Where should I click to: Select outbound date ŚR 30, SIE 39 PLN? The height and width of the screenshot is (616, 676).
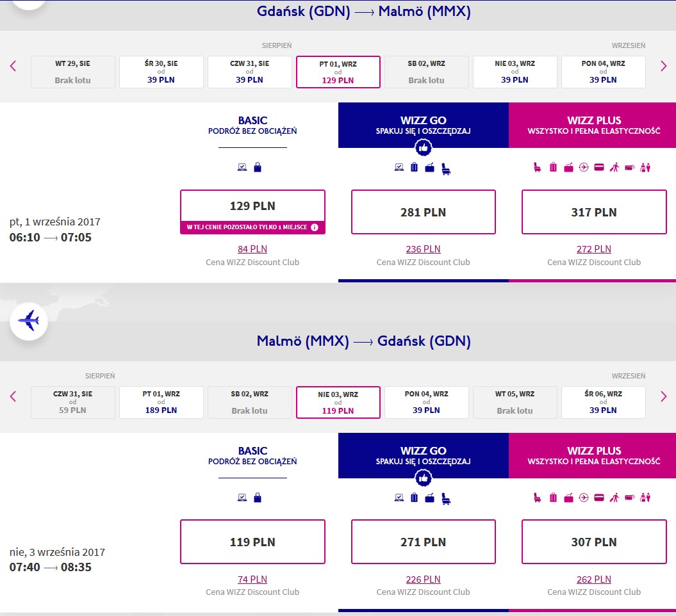pos(161,72)
